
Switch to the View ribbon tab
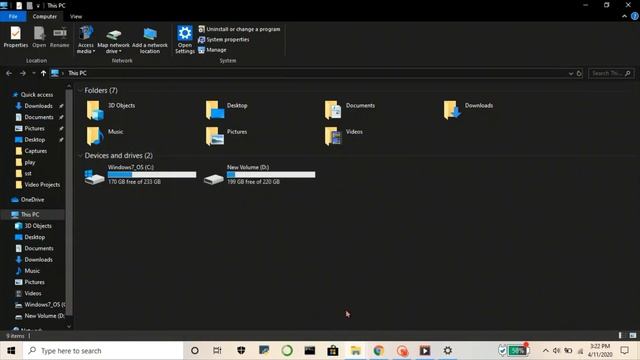[76, 16]
